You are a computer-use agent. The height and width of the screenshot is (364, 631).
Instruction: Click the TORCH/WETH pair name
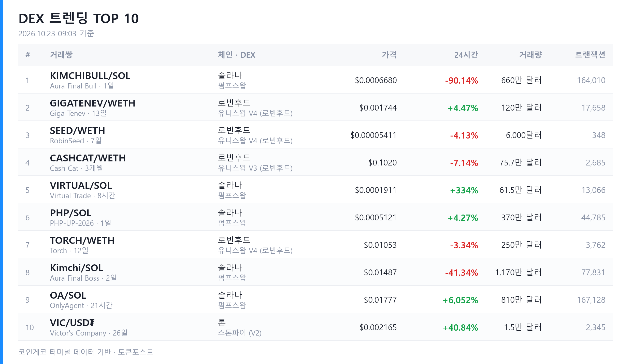(x=82, y=240)
